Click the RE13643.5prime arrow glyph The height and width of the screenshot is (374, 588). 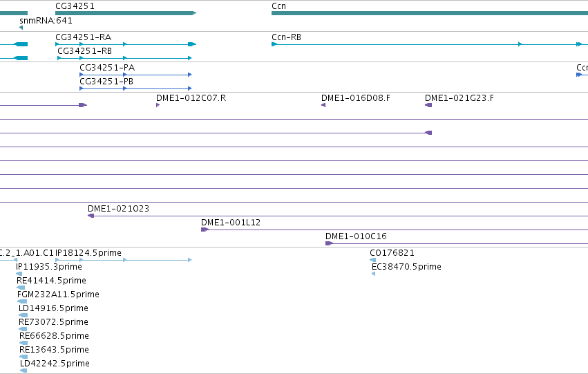[x=23, y=357]
